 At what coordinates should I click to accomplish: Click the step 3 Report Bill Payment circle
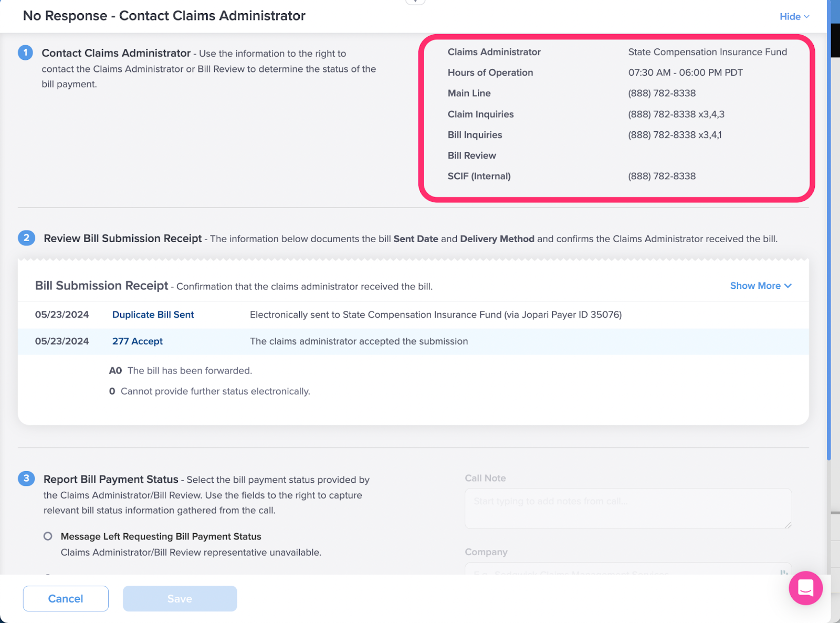pos(26,479)
